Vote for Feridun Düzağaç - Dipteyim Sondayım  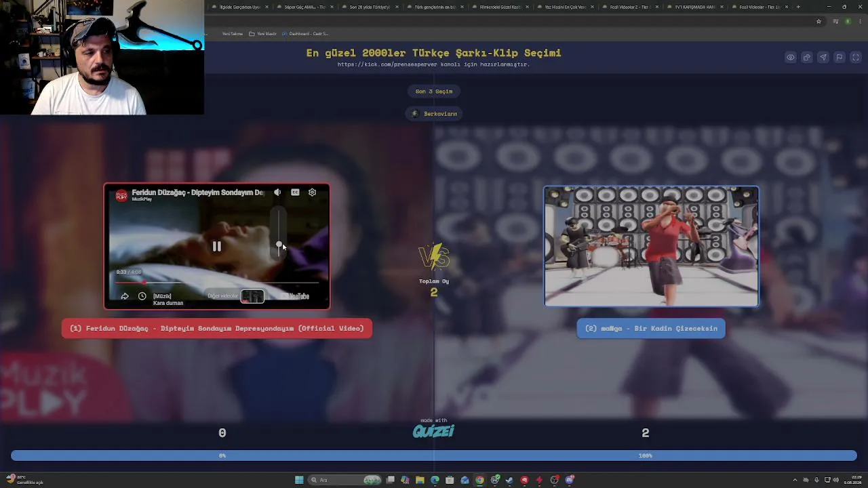pos(217,328)
